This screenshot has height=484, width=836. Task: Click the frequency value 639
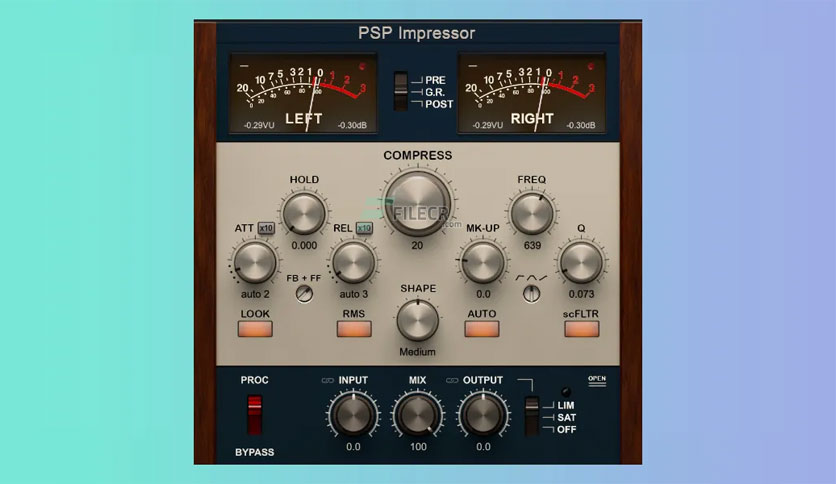tap(532, 246)
